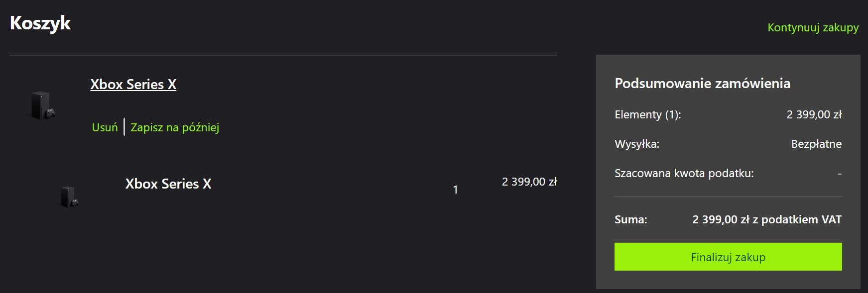
Task: Click the quantity value 1 in item row
Action: tap(455, 190)
